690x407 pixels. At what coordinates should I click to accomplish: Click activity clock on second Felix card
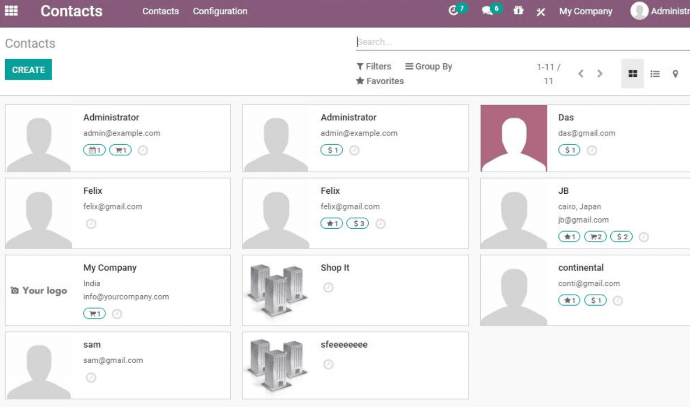tap(381, 224)
